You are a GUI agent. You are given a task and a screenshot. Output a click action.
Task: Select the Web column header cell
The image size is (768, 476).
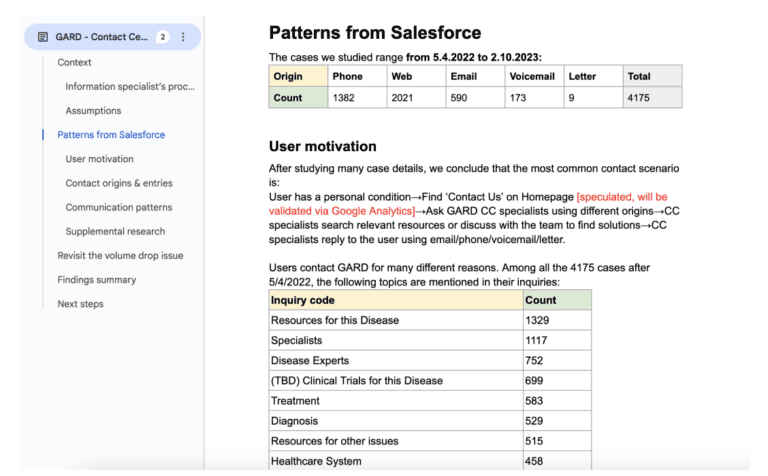click(416, 76)
